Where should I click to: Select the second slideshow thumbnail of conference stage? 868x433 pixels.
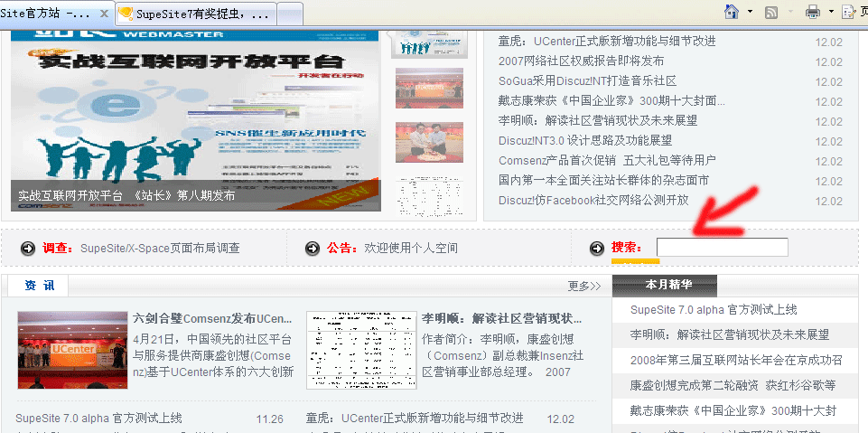tap(429, 88)
